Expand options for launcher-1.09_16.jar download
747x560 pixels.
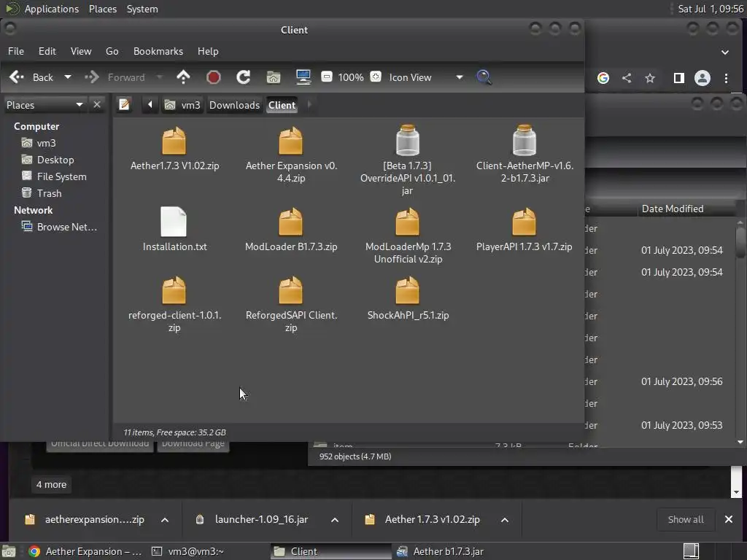point(335,519)
